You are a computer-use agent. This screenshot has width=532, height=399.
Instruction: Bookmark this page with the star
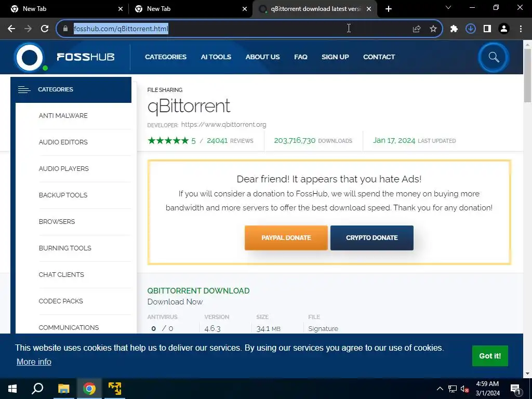(x=433, y=29)
